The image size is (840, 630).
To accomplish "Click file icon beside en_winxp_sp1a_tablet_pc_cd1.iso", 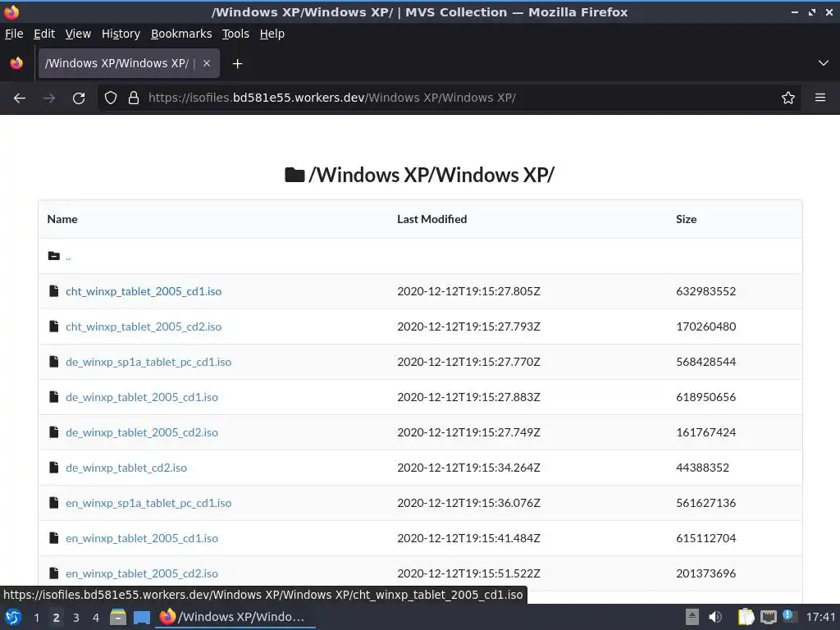I will [x=53, y=503].
